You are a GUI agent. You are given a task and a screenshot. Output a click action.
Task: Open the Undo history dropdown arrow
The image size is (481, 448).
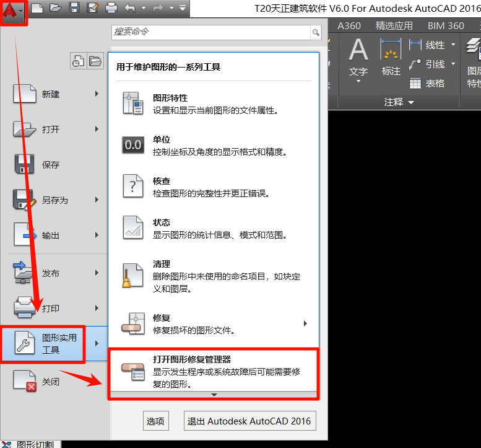click(144, 8)
